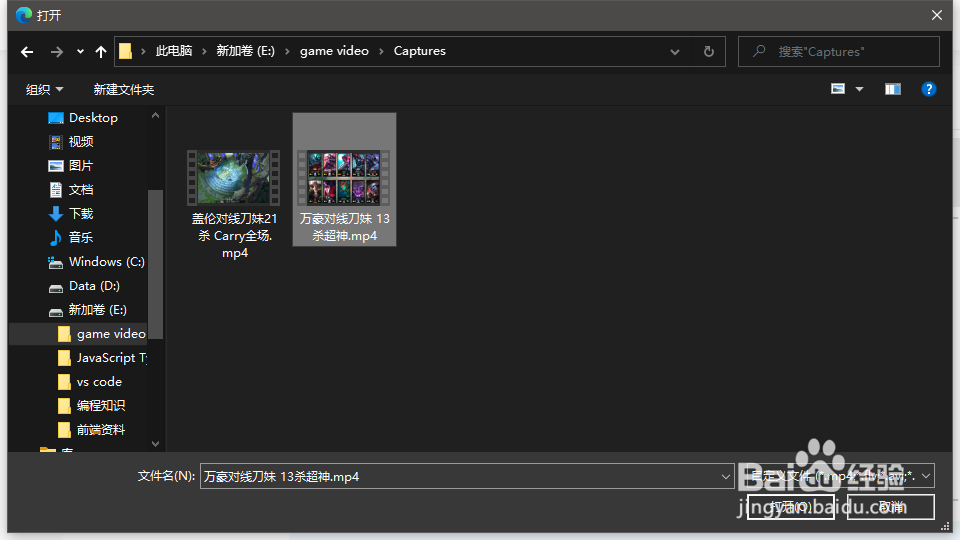Click the 下载 blue arrow icon
960x540 pixels.
tap(56, 214)
